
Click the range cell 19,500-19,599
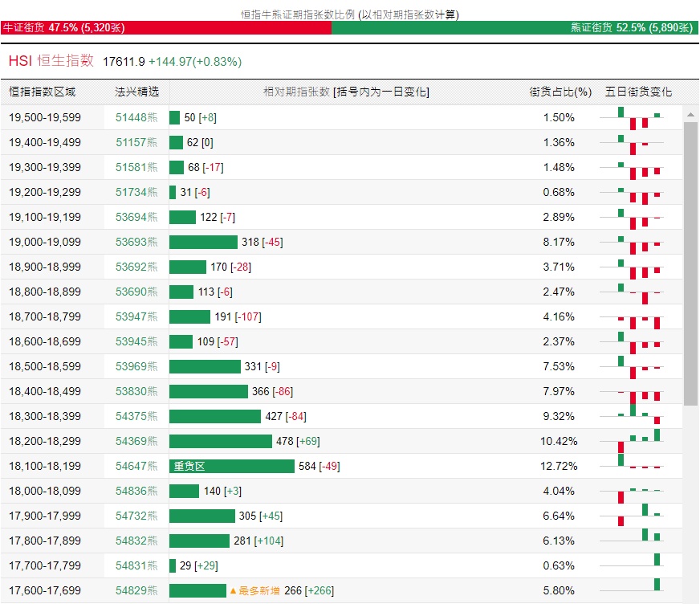(45, 117)
